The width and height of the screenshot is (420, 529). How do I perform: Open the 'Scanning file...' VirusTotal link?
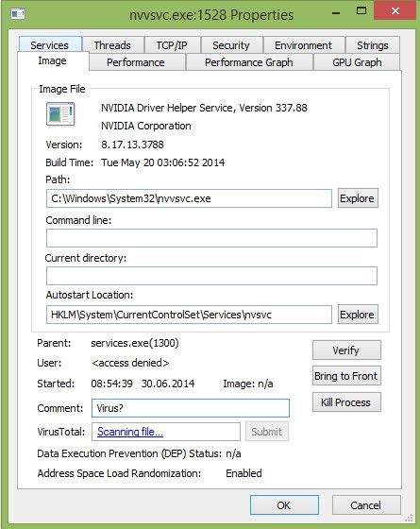(130, 432)
